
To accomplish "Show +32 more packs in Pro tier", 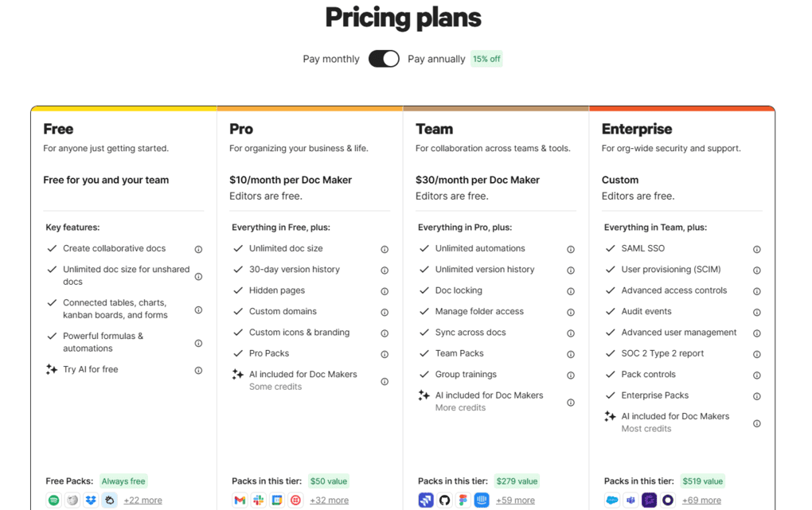I will pos(330,500).
